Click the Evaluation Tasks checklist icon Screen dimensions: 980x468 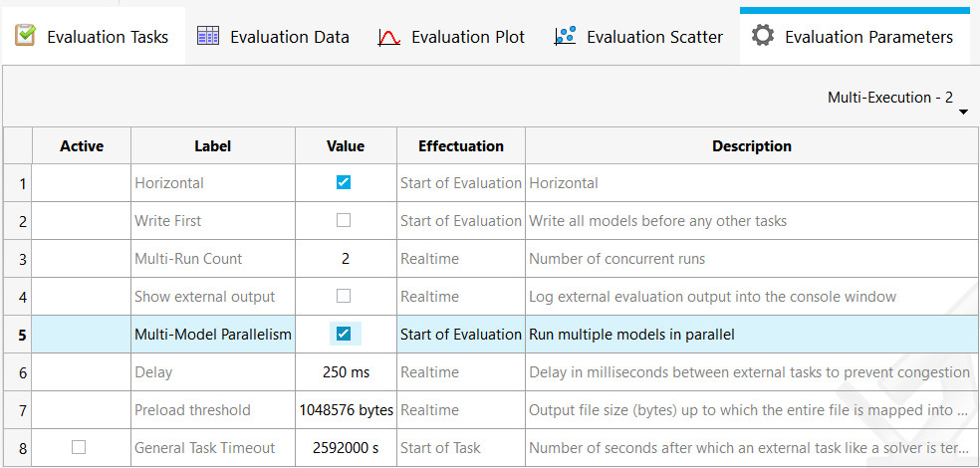(25, 37)
